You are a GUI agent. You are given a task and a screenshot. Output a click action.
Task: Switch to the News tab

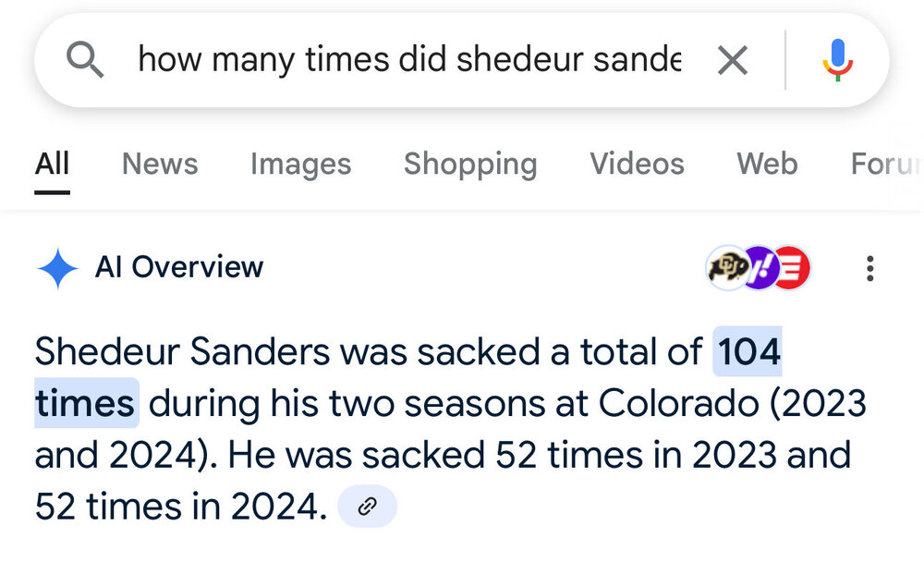coord(160,164)
